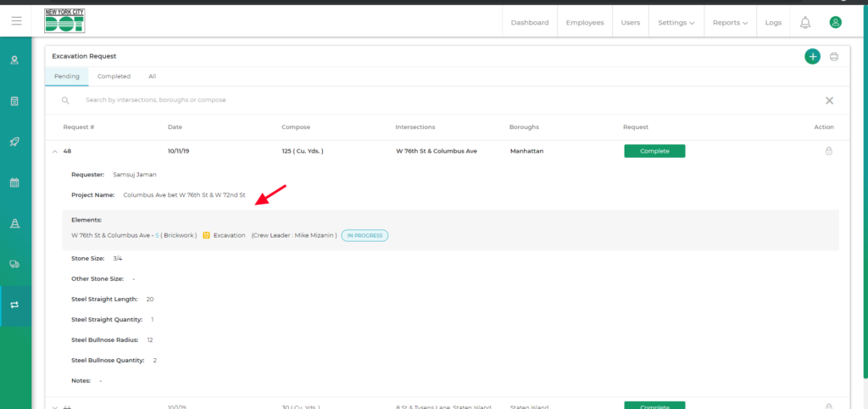Image resolution: width=868 pixels, height=409 pixels.
Task: Go to the Dashboard page
Action: tap(529, 22)
